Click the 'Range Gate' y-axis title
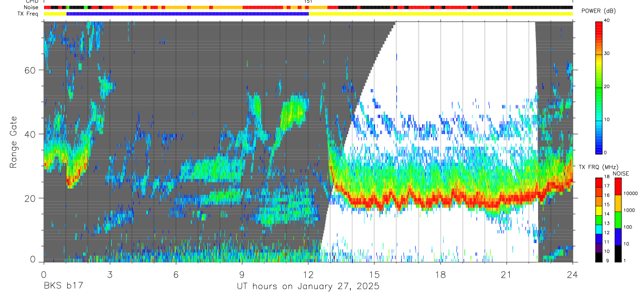The width and height of the screenshot is (644, 297). pyautogui.click(x=13, y=142)
